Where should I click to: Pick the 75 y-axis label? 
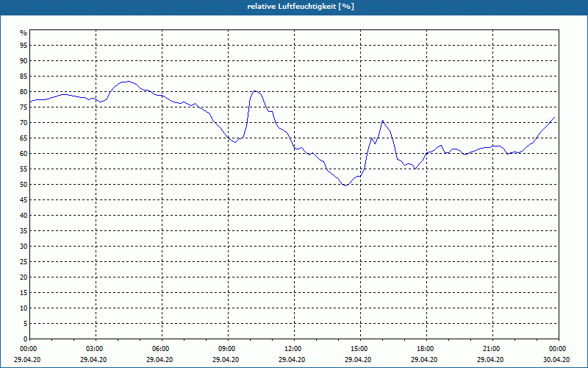pos(24,107)
